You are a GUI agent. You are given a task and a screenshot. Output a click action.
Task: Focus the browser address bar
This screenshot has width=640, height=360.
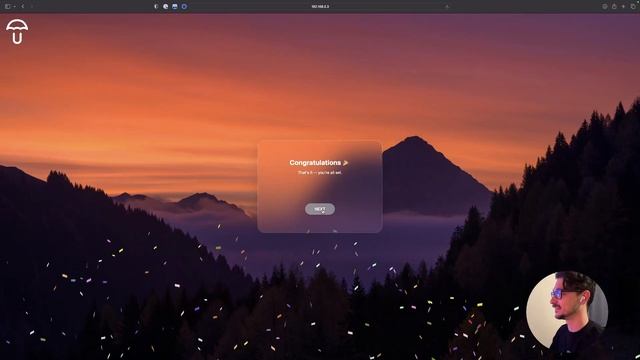320,7
